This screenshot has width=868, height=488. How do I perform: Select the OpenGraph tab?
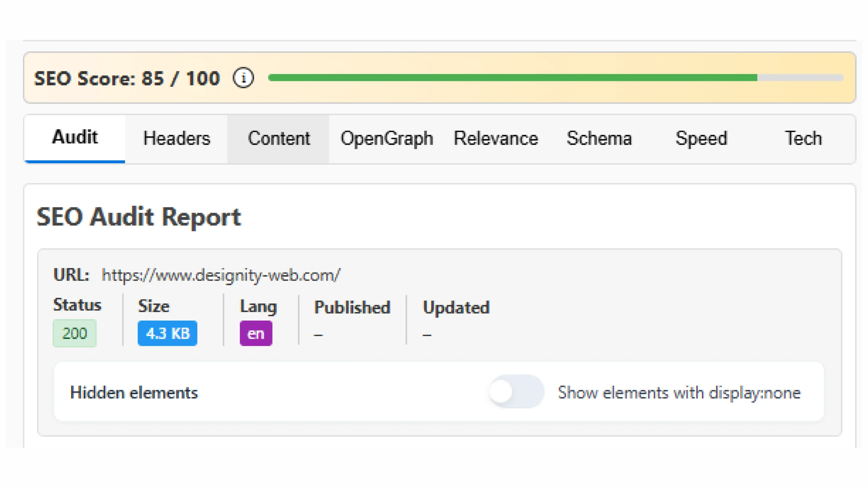pyautogui.click(x=387, y=138)
